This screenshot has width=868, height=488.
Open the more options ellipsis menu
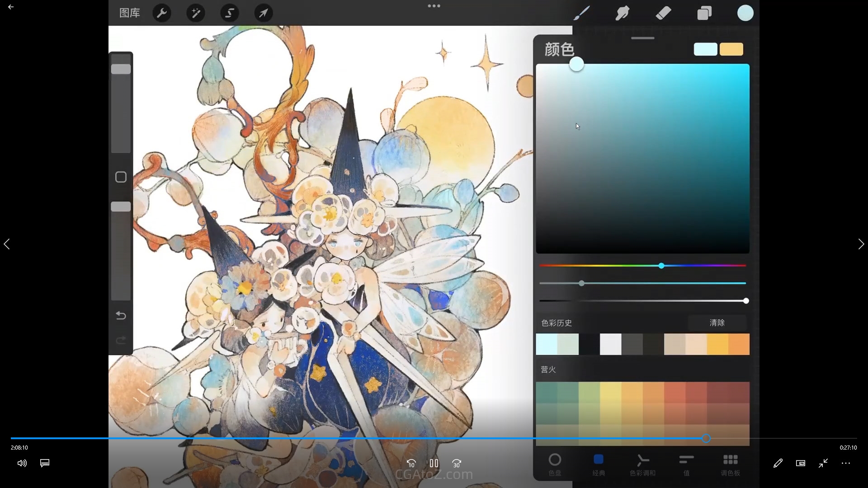tap(846, 463)
